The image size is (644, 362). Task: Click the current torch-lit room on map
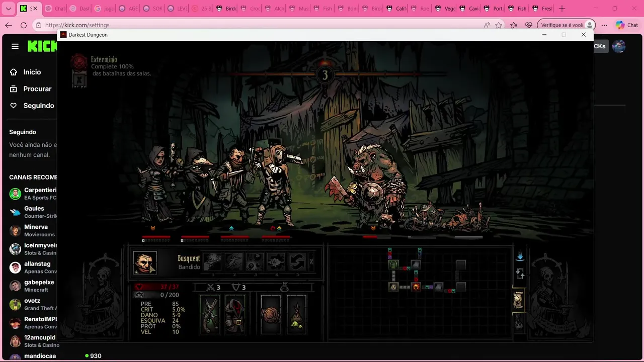coord(416,287)
